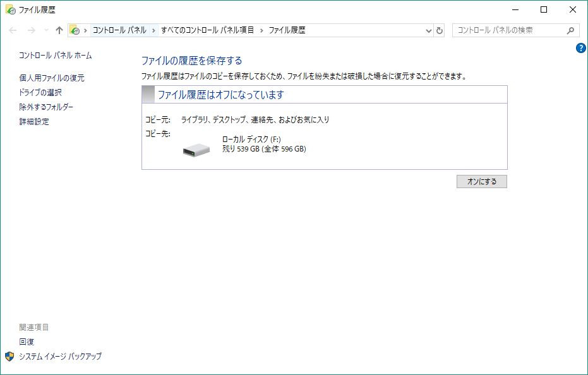Open ドライブの選択 from the sidebar
The image size is (588, 375).
pos(40,92)
